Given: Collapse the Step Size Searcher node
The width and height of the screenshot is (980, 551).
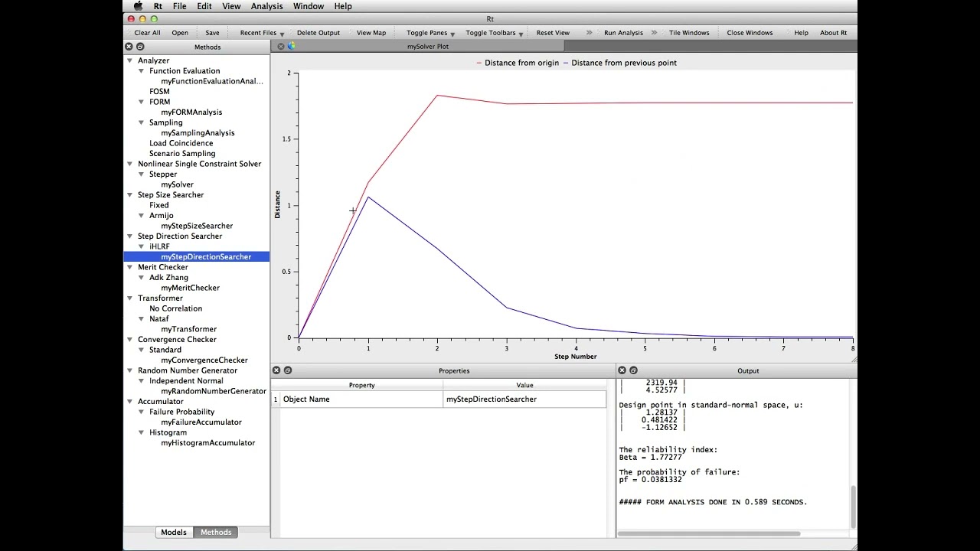Looking at the screenshot, I should [130, 195].
